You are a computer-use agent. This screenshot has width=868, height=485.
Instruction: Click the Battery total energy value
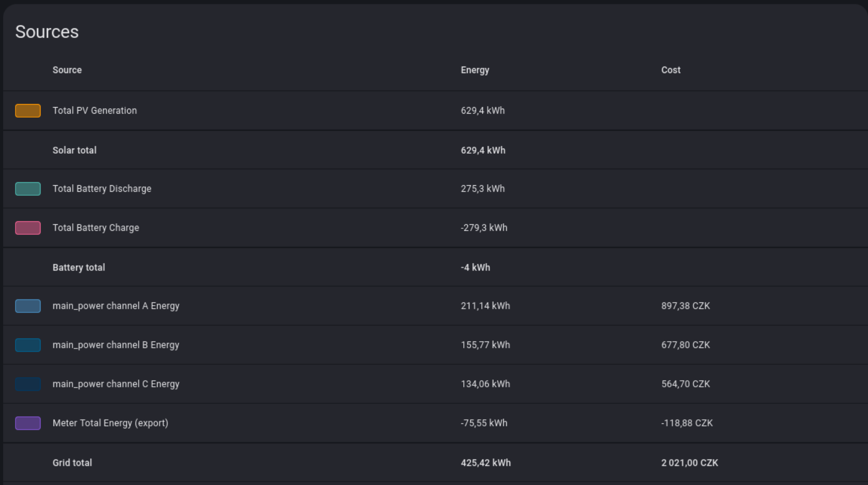click(x=475, y=267)
